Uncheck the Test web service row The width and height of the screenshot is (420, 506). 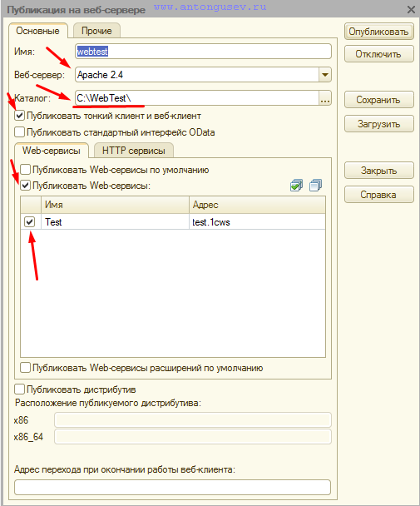(30, 221)
